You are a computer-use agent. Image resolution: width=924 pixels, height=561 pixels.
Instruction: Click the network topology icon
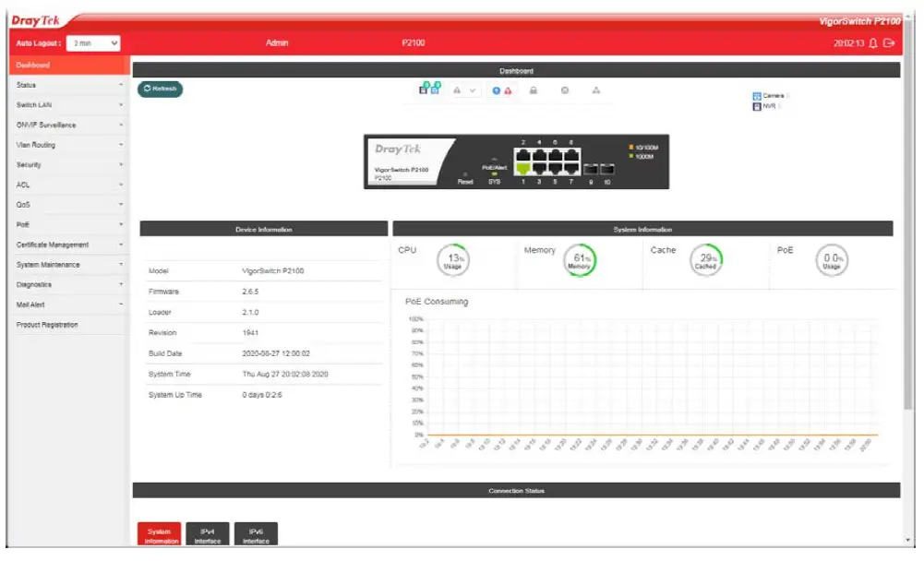tap(596, 90)
